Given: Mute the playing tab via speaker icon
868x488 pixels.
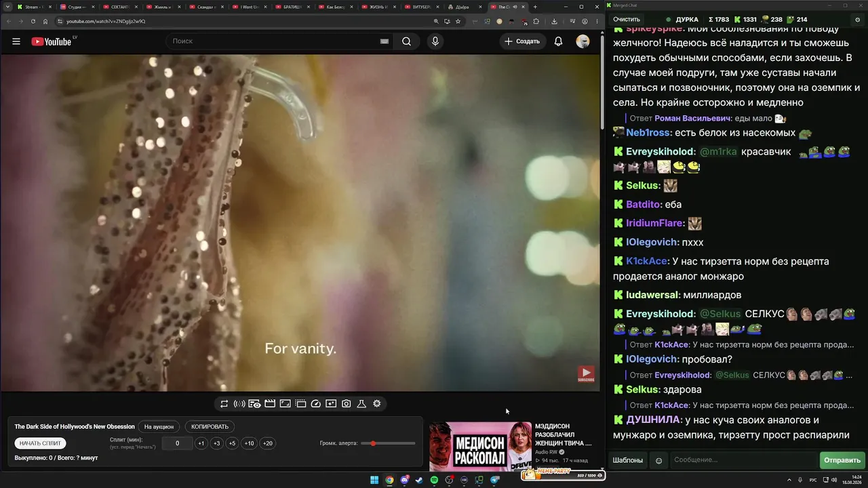Looking at the screenshot, I should click(x=515, y=7).
